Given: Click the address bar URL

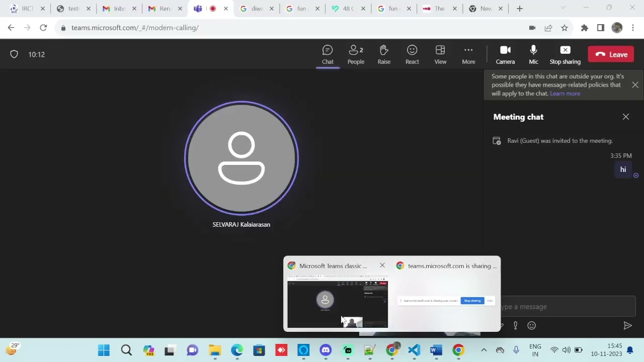Looking at the screenshot, I should (135, 28).
